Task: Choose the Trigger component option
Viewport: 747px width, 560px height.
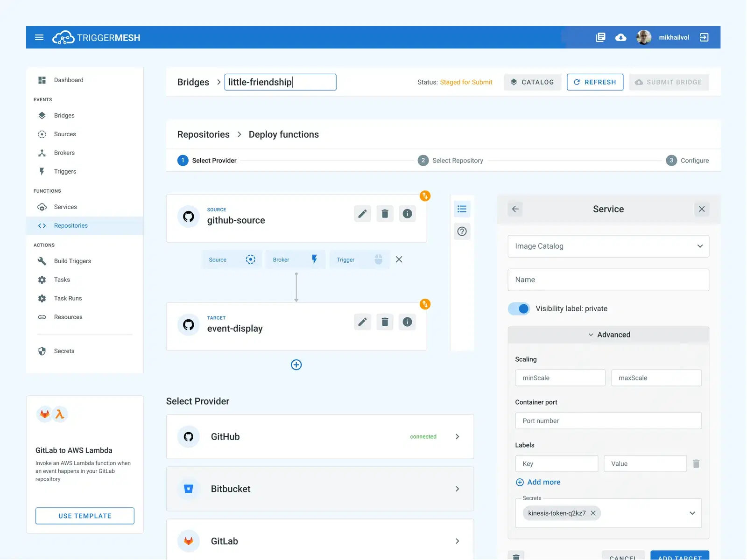Action: pyautogui.click(x=359, y=259)
